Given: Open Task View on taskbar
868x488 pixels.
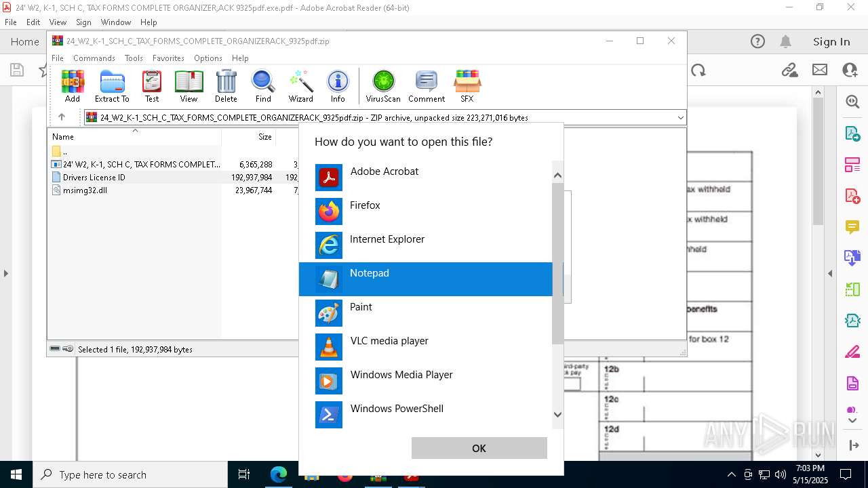Looking at the screenshot, I should tap(244, 474).
